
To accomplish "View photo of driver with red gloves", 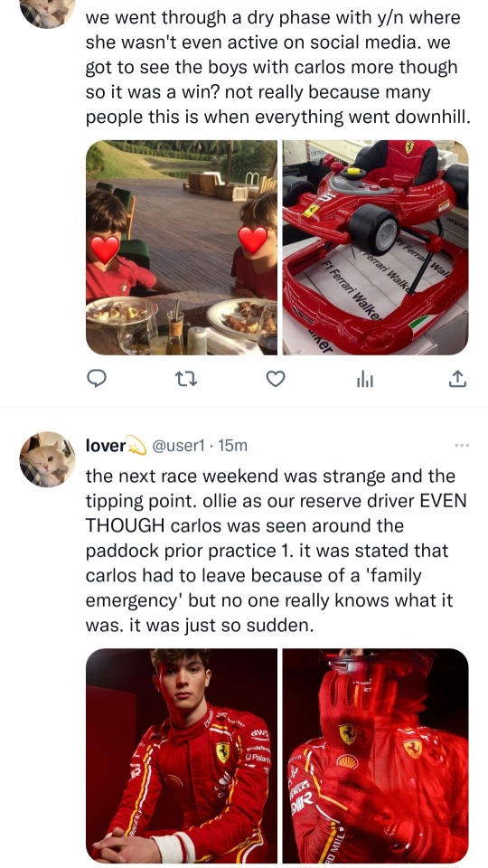I will pos(376,756).
